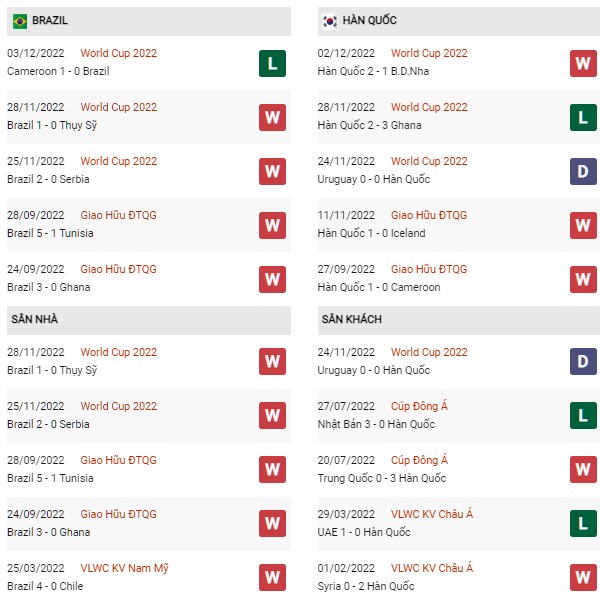
Task: Select the SÂN NHÀ section header
Action: [149, 320]
